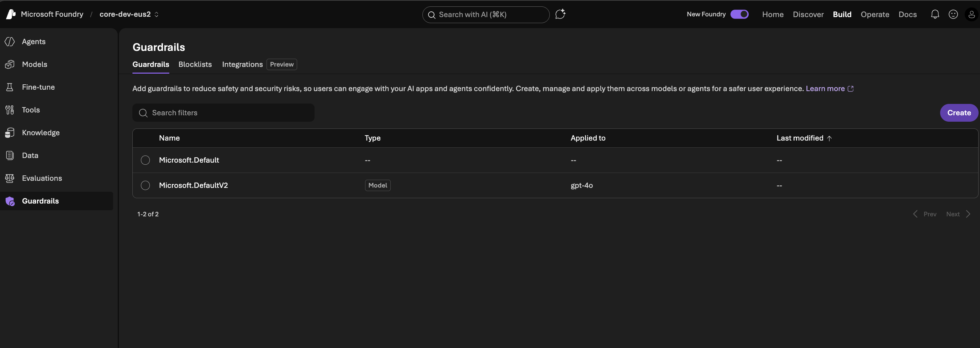980x348 pixels.
Task: Select Models label in the sidebar
Action: pyautogui.click(x=35, y=64)
